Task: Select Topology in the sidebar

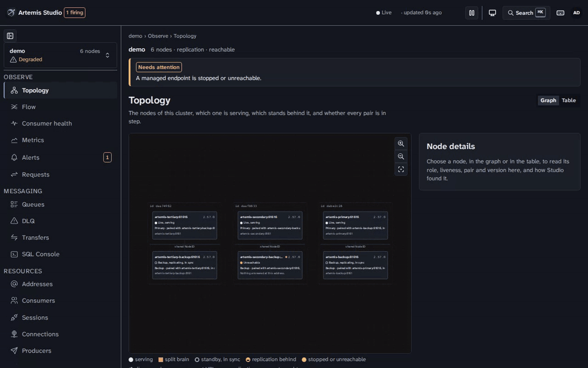Action: [61, 91]
